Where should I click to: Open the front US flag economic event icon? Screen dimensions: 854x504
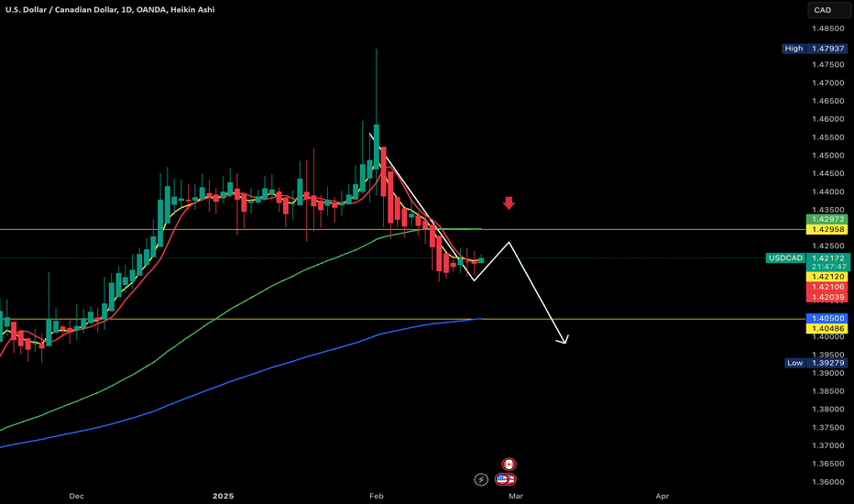(502, 479)
